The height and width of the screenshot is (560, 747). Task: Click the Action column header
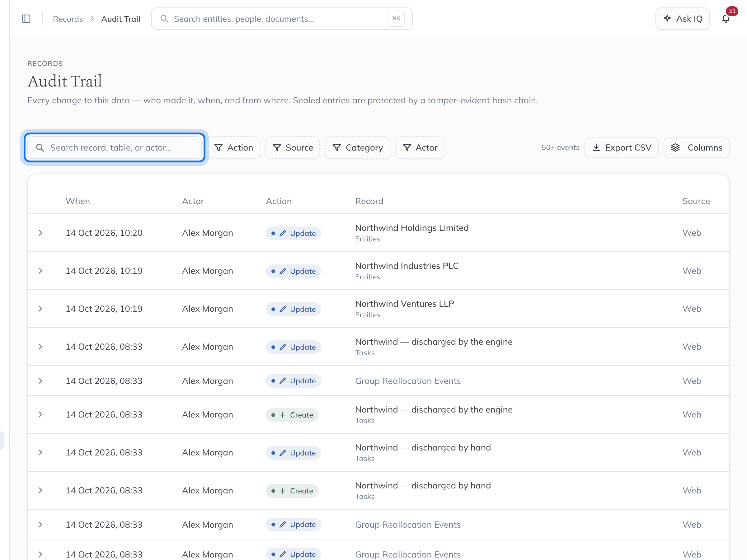pos(279,201)
